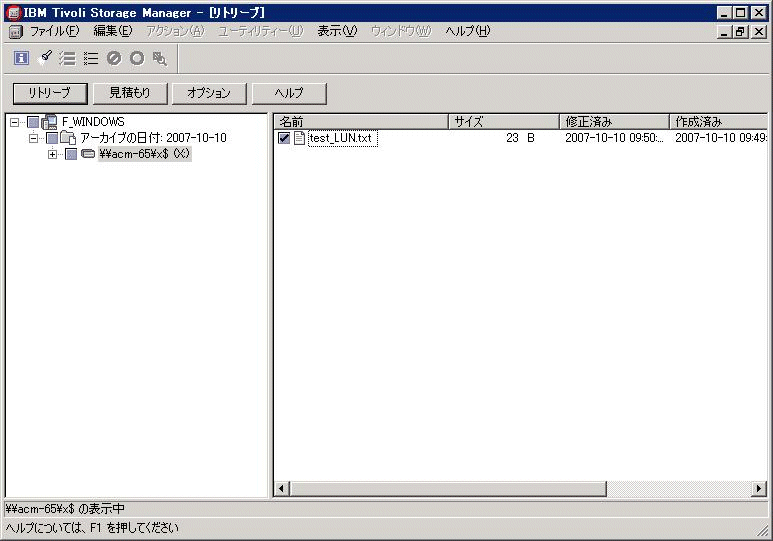The width and height of the screenshot is (773, 541).
Task: Click the app icon in title bar
Action: pyautogui.click(x=14, y=12)
